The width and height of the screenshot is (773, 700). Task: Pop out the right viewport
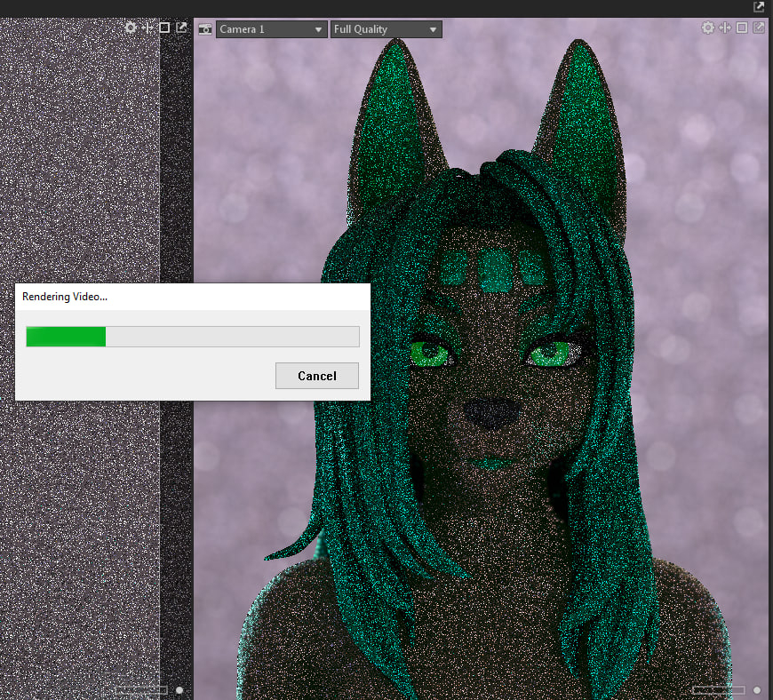(758, 28)
